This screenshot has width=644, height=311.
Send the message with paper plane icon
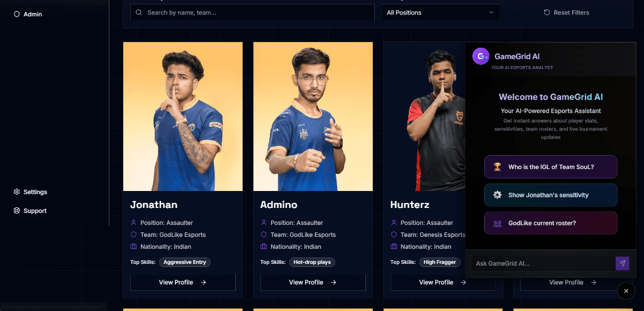[x=622, y=263]
